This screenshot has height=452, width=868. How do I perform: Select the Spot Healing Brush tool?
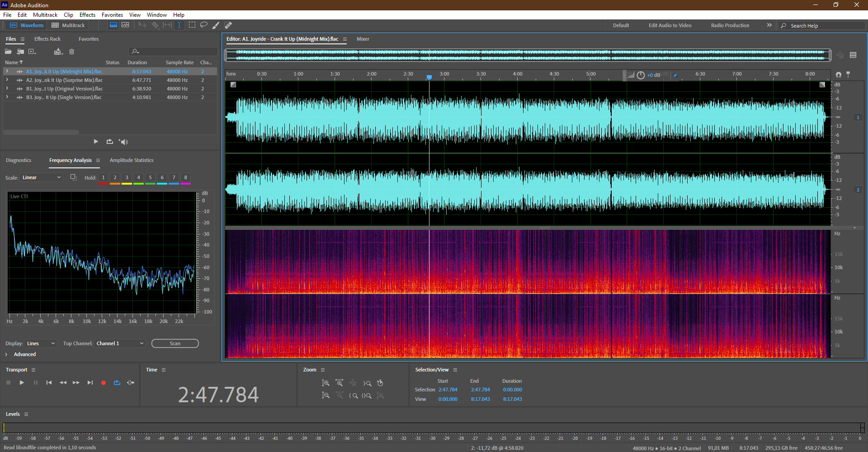click(x=228, y=25)
